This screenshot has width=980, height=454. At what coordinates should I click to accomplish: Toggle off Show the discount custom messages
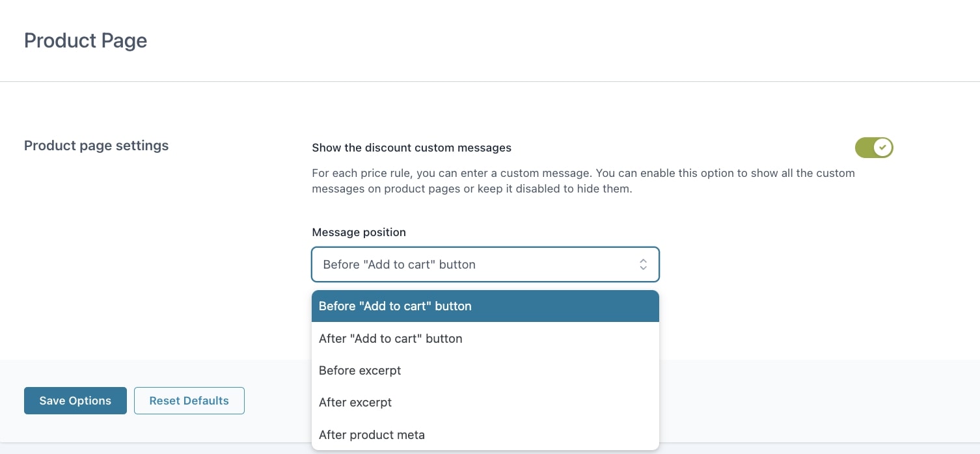point(874,148)
